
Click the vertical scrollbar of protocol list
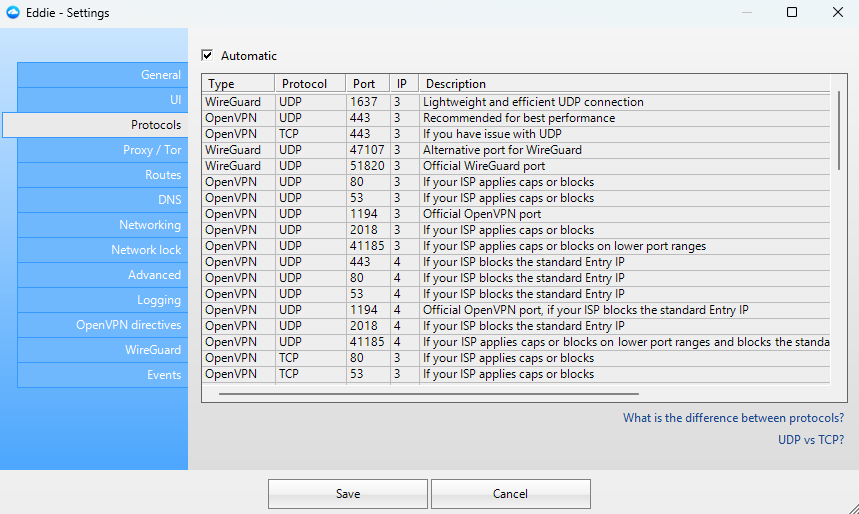coord(838,131)
